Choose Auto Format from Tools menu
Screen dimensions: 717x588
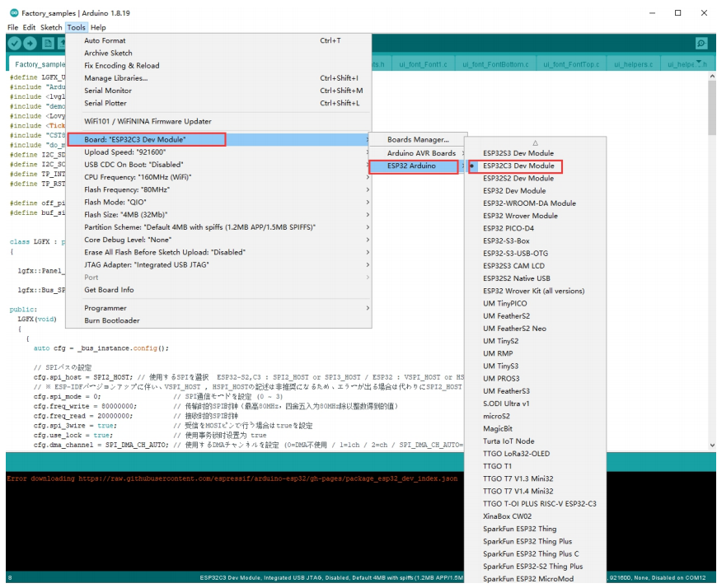coord(218,40)
